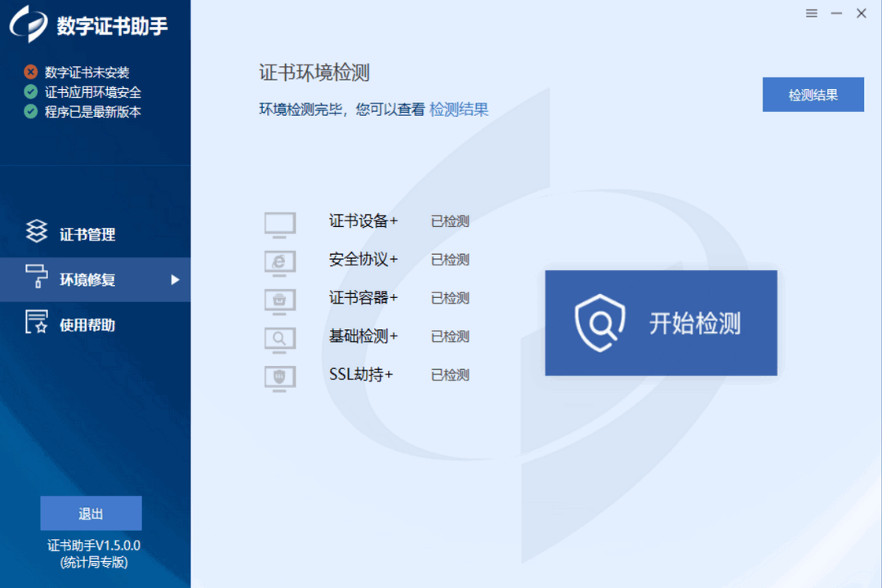Expand the 安全协议+ item
Viewport: 882px width, 588px height.
[x=363, y=260]
